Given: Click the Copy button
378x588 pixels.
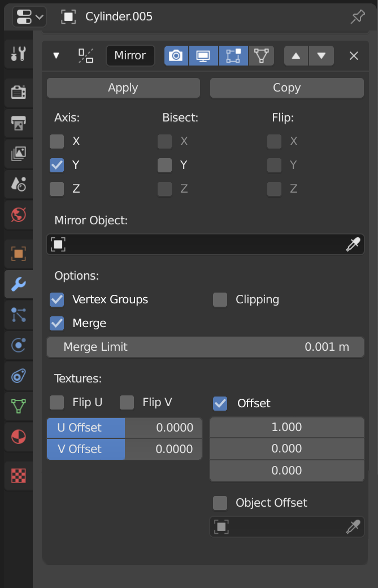Looking at the screenshot, I should (287, 88).
